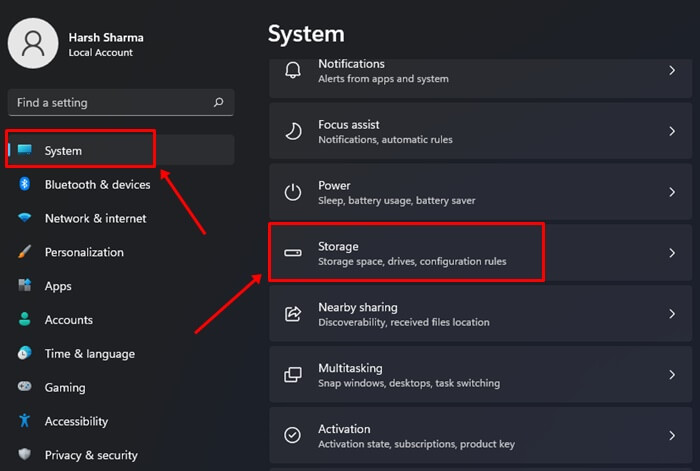This screenshot has width=700, height=471.
Task: Click the Gaming controller icon in sidebar
Action: pos(25,387)
